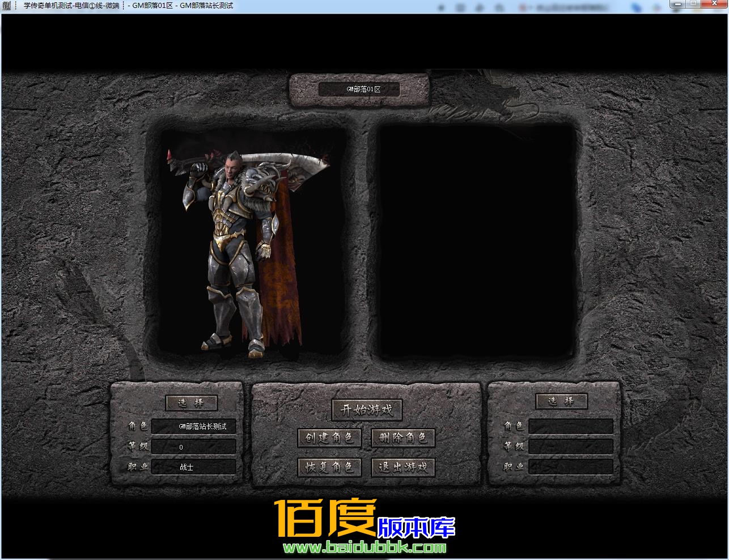This screenshot has height=560, width=729.
Task: Click the GM部落01区 server name label
Action: pyautogui.click(x=359, y=90)
